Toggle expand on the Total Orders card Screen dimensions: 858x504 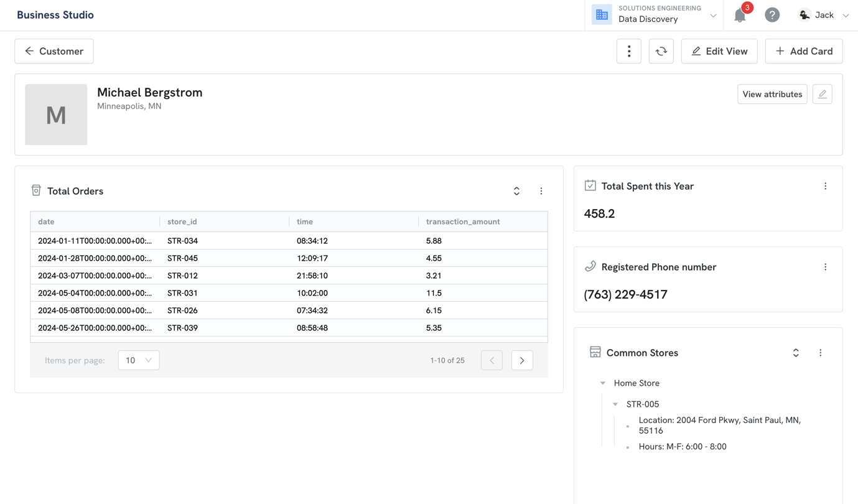pyautogui.click(x=516, y=191)
